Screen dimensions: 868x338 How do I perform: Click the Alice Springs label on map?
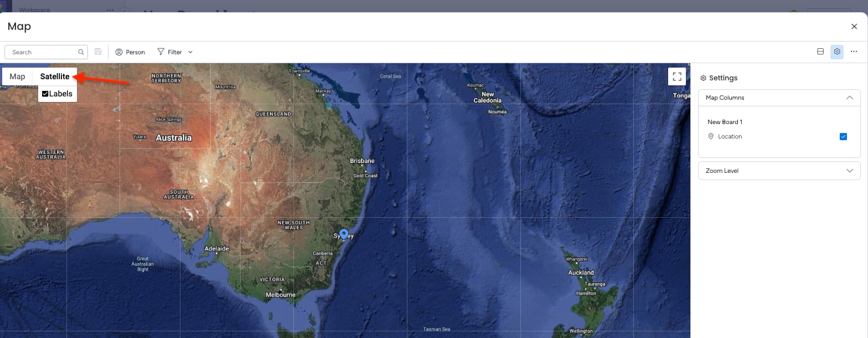tap(169, 119)
